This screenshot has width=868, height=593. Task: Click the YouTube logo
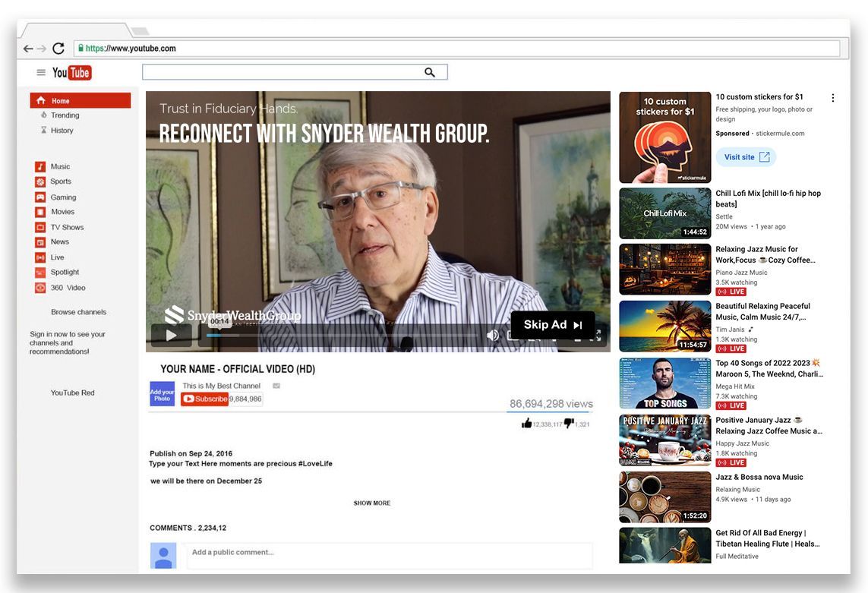(x=72, y=73)
